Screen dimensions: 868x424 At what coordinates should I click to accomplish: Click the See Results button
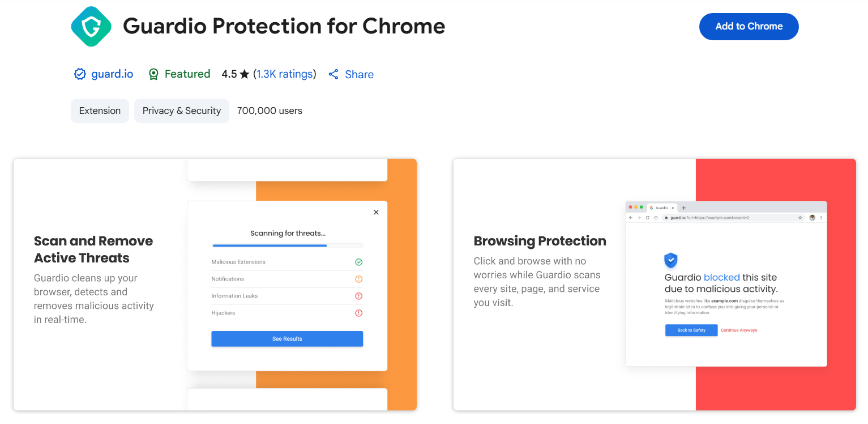[x=287, y=339]
